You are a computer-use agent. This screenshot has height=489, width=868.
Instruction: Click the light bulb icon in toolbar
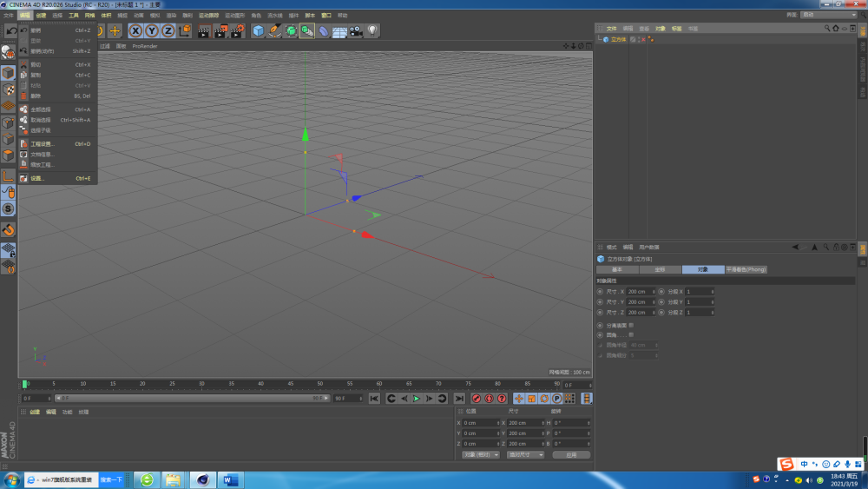[372, 31]
